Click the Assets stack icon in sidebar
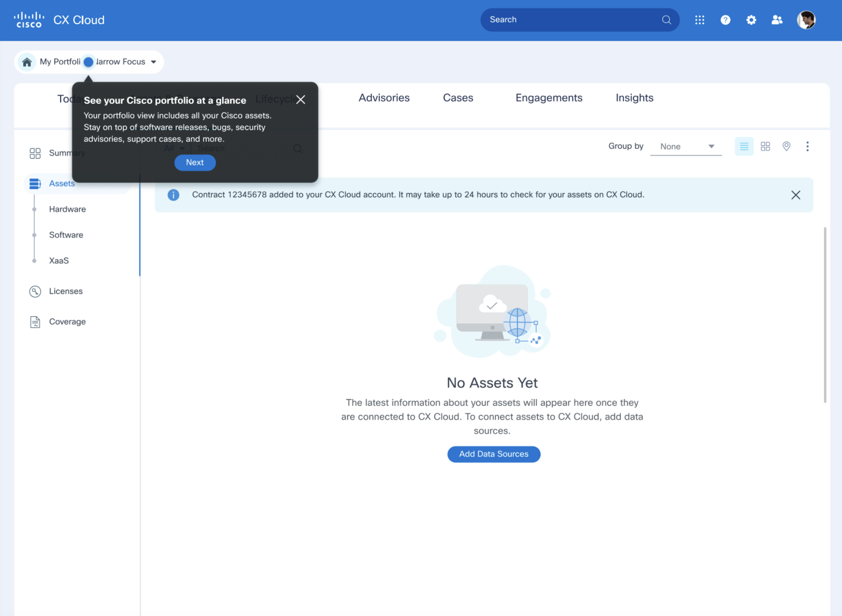 [35, 183]
